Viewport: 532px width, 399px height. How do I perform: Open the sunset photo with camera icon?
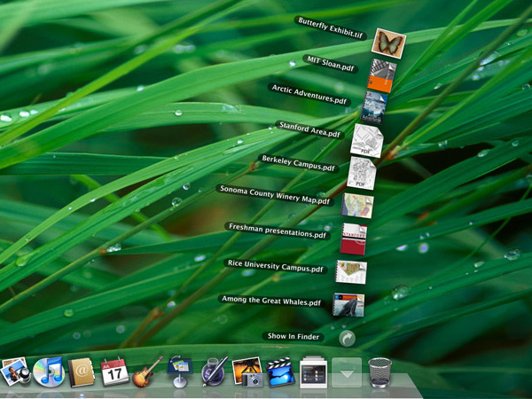point(247,372)
